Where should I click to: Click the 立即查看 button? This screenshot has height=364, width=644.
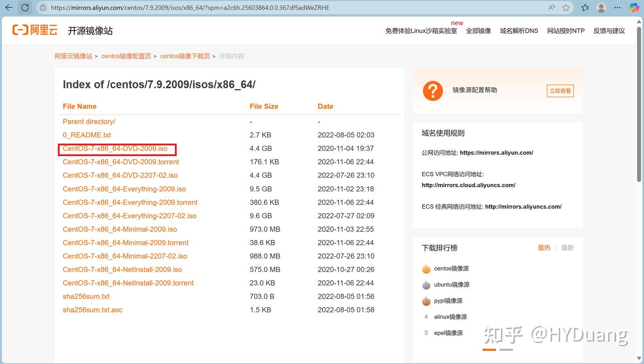(559, 90)
